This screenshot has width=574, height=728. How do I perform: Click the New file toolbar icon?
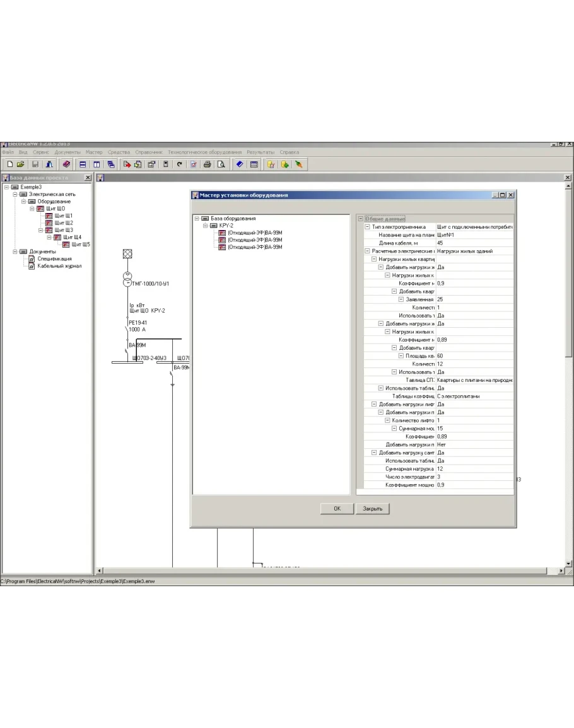tap(9, 165)
